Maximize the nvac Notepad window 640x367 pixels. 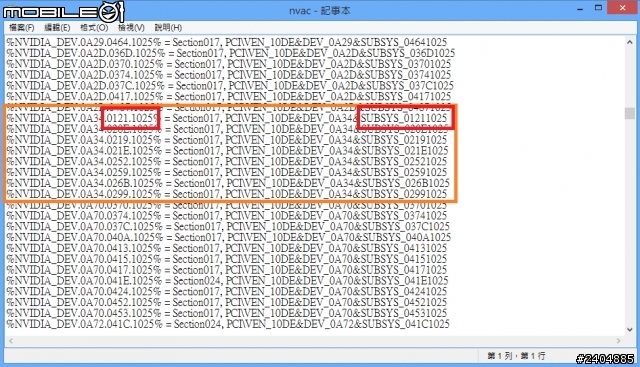598,8
